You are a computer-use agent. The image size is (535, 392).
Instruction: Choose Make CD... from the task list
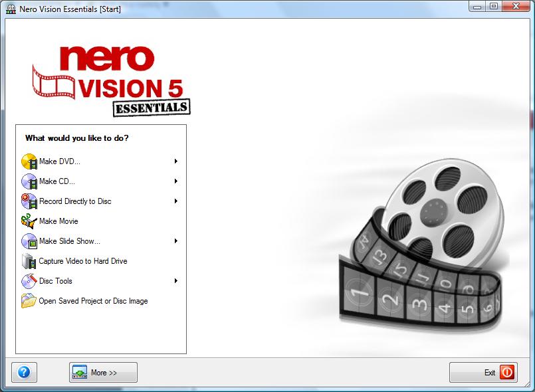coord(57,181)
